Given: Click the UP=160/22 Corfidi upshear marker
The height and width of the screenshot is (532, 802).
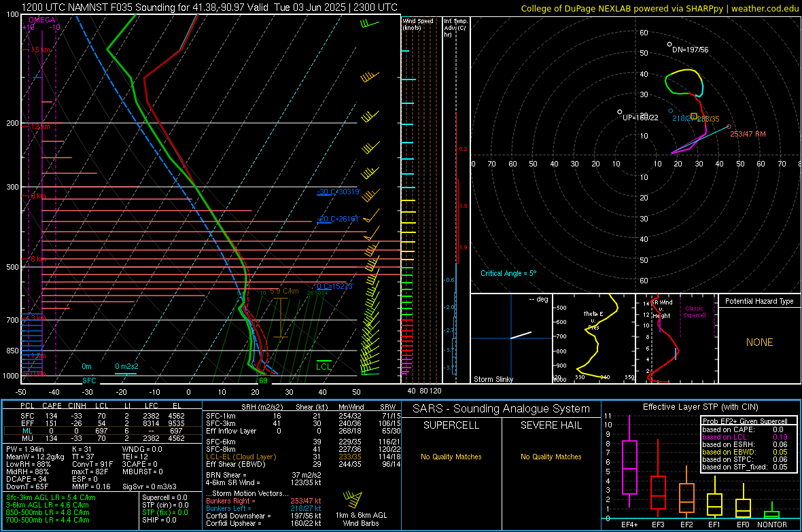Looking at the screenshot, I should pyautogui.click(x=620, y=111).
